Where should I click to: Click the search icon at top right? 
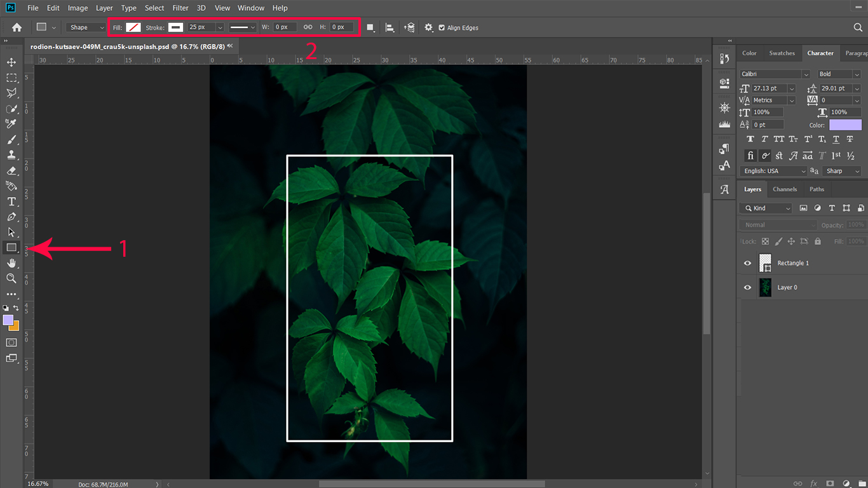pos(858,27)
